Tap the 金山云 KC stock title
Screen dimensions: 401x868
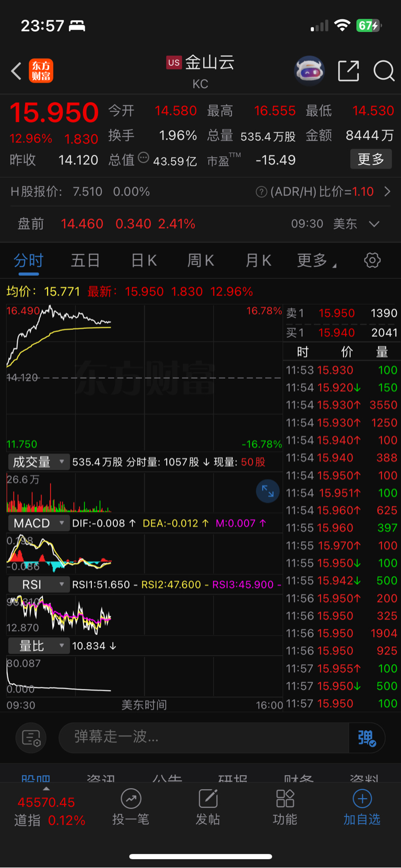pos(200,71)
